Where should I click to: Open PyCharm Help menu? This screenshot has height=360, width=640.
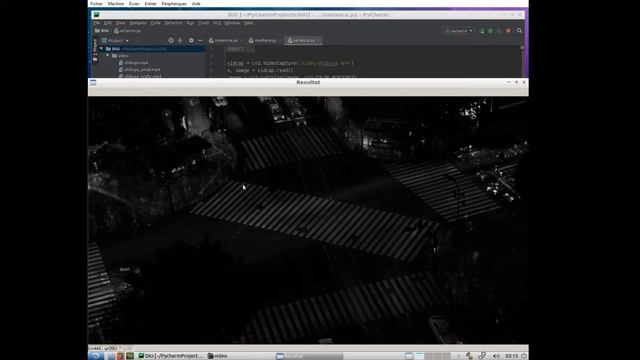249,23
